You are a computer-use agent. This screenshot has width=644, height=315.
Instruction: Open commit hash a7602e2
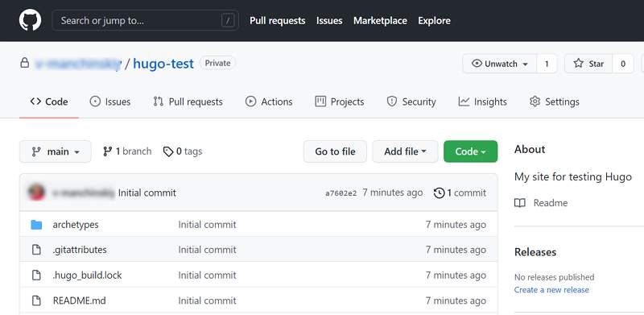coord(341,193)
